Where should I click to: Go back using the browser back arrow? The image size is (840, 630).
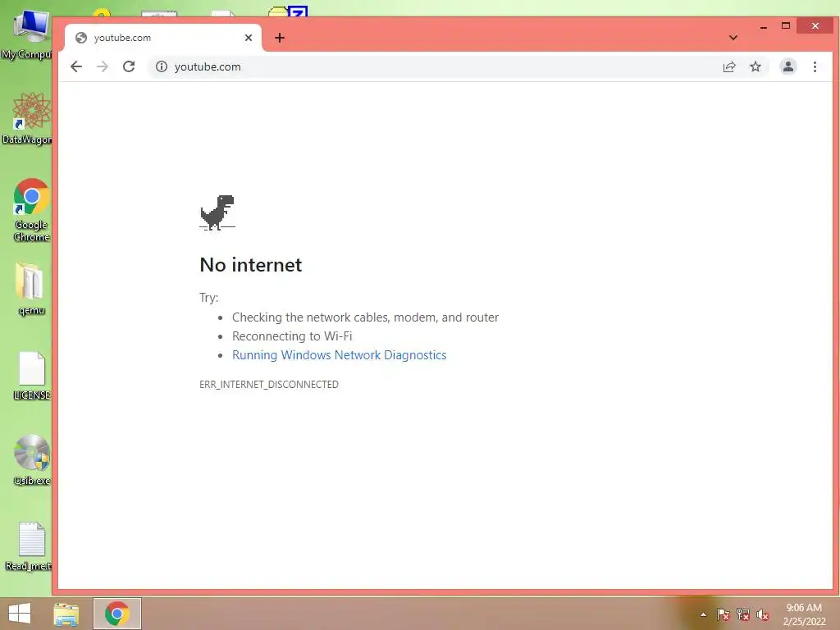pos(76,66)
